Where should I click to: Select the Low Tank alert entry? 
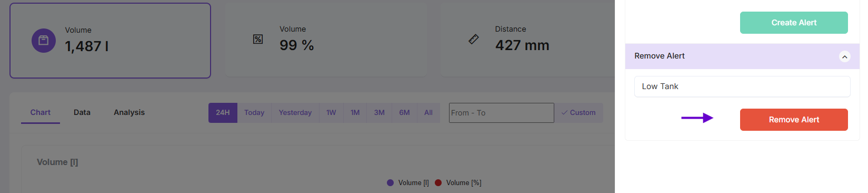point(742,86)
